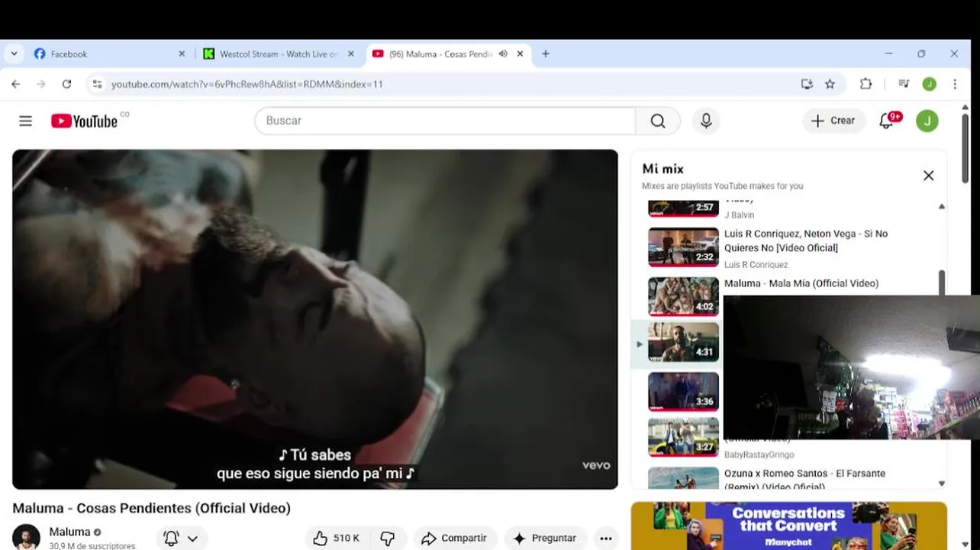
Task: Open the Manychat Conversations that Convert ad
Action: click(x=788, y=526)
